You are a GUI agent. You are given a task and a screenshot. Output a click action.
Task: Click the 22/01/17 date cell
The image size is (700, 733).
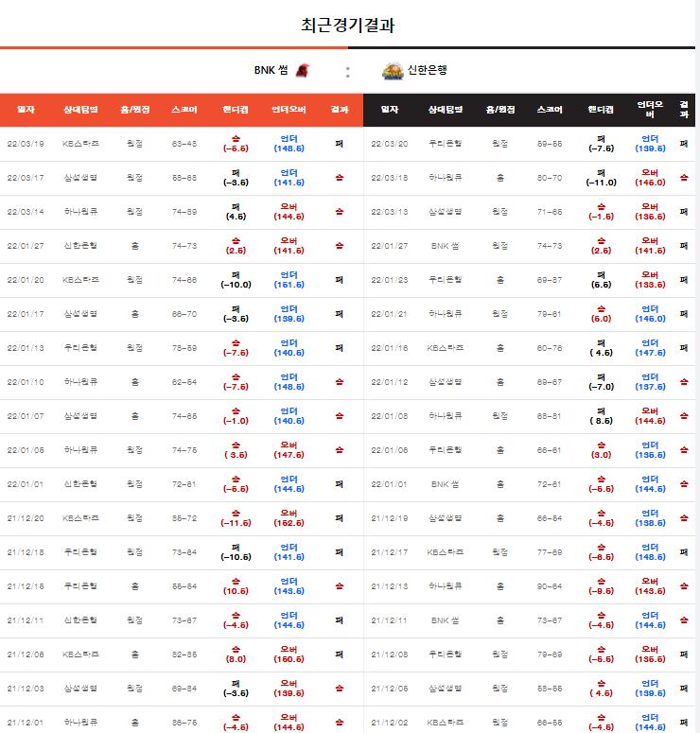(26, 314)
